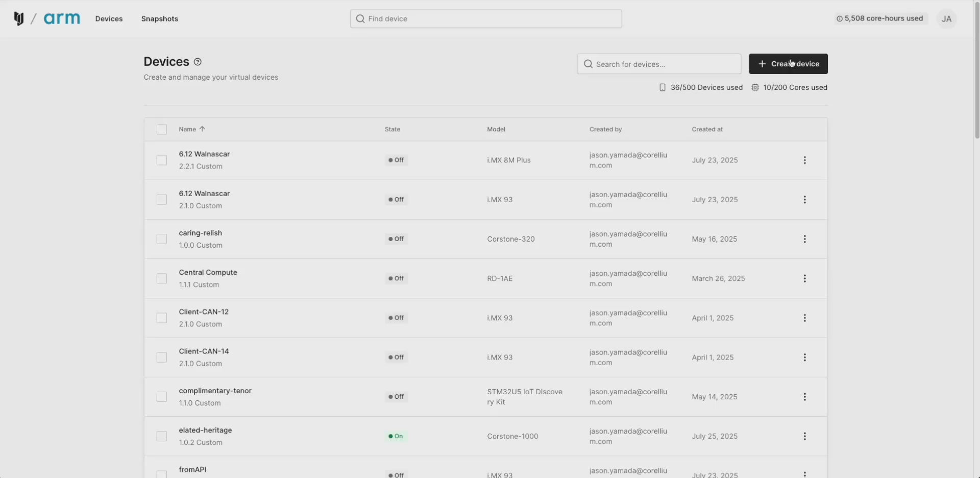Open the three-dot menu for Central Compute

[804, 278]
